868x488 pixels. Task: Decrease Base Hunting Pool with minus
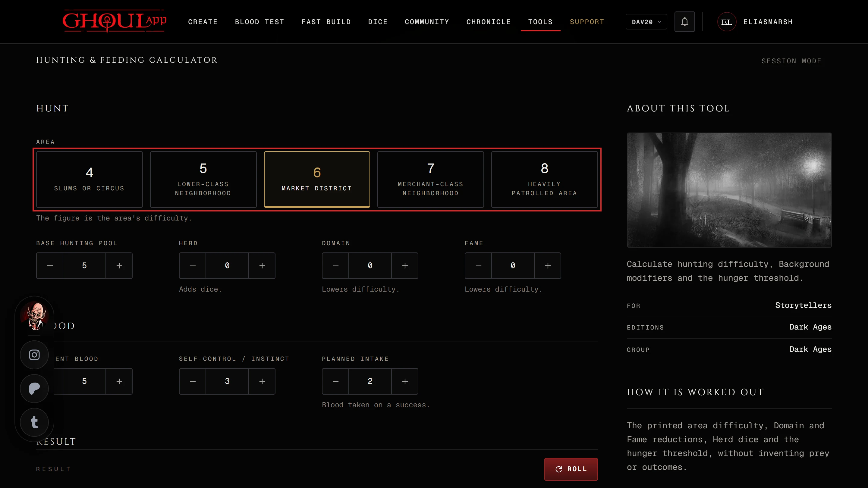[50, 266]
